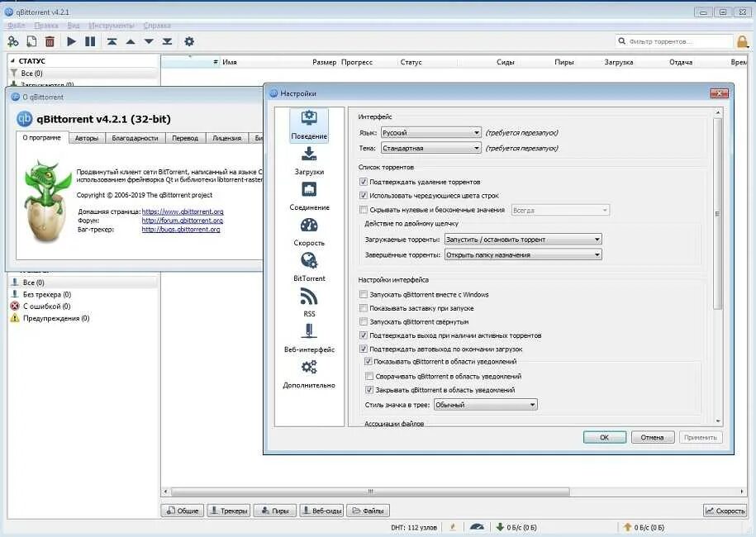
Task: Select the Загрузки settings section icon
Action: (x=309, y=154)
